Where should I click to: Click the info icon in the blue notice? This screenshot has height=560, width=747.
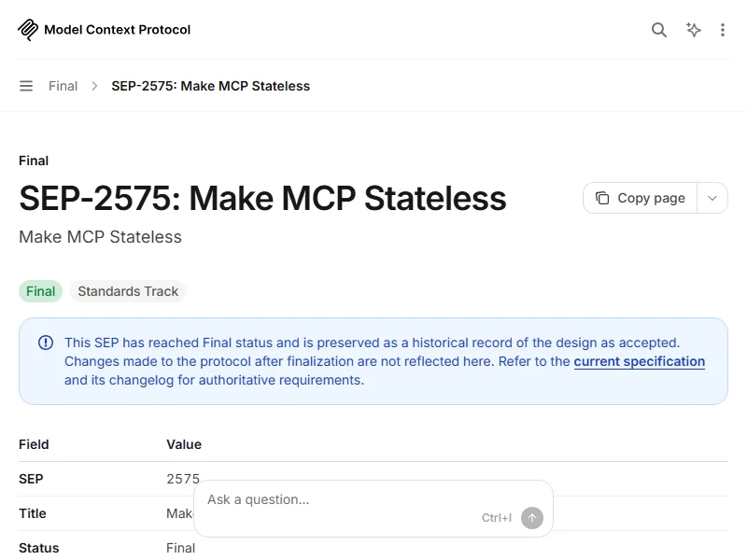[x=46, y=343]
